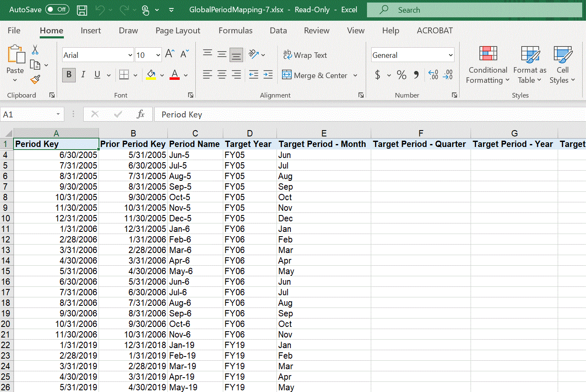The width and height of the screenshot is (586, 392).
Task: Click the Wrap Text toggle
Action: [x=305, y=55]
